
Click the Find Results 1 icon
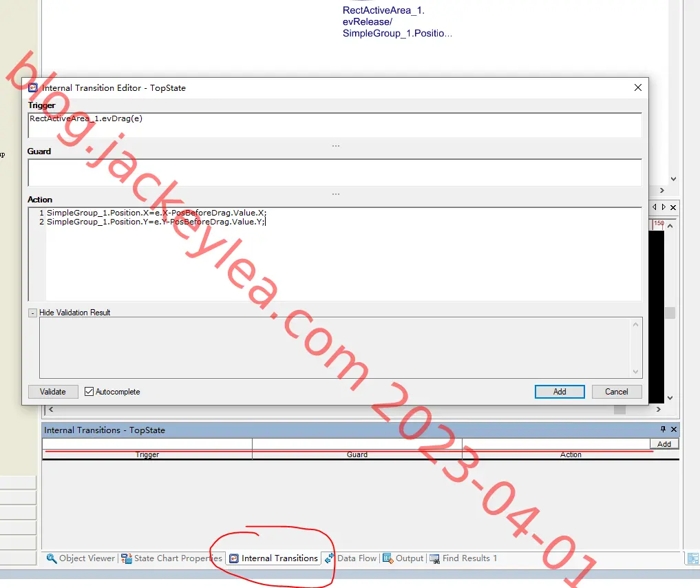coord(434,558)
